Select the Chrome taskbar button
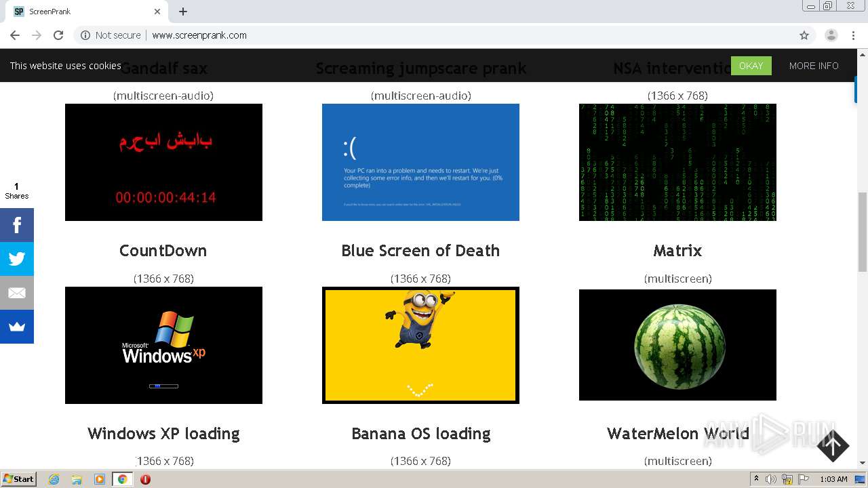This screenshot has width=868, height=488. pos(123,479)
